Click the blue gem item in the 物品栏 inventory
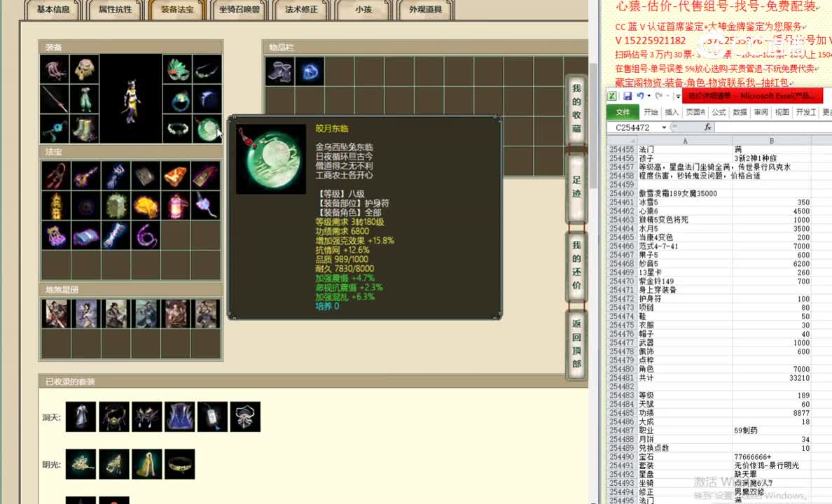 tap(310, 71)
